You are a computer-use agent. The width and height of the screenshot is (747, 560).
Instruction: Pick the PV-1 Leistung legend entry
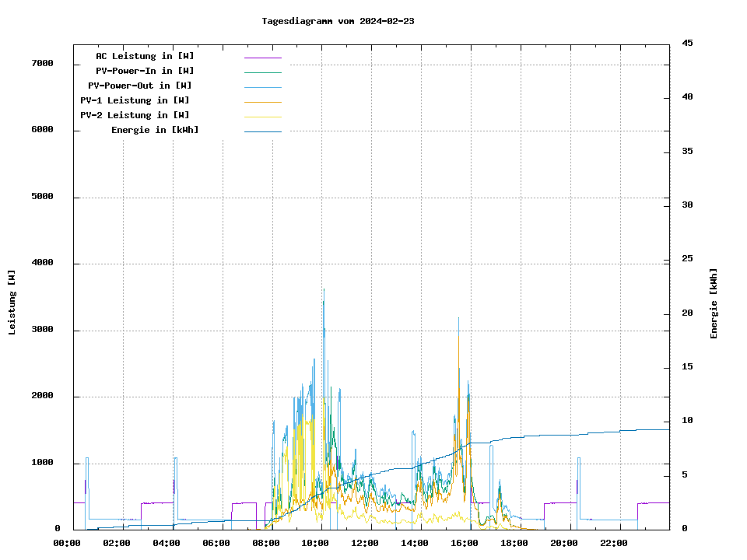pyautogui.click(x=135, y=100)
